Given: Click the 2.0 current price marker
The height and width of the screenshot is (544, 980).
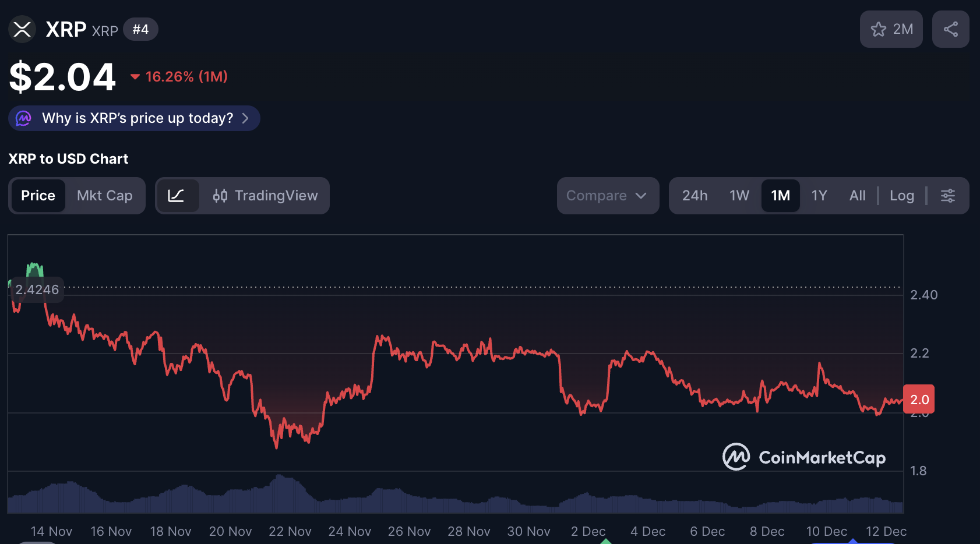Looking at the screenshot, I should [x=919, y=400].
